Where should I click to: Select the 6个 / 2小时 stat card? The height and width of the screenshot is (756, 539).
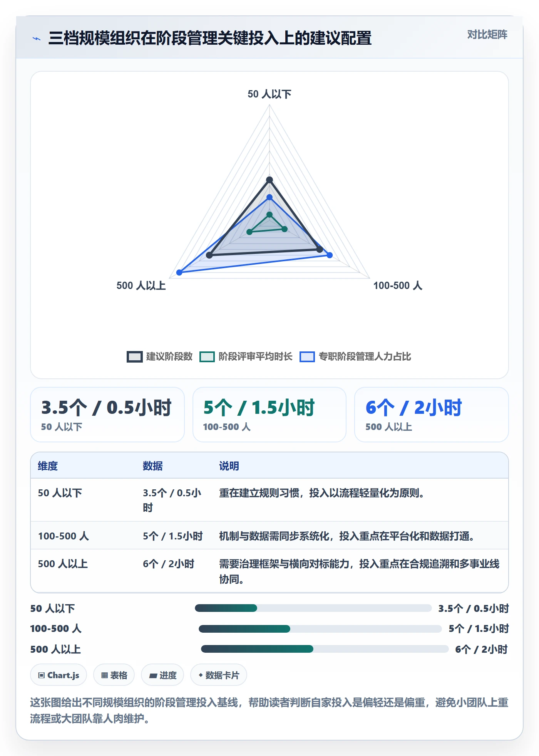pyautogui.click(x=432, y=415)
